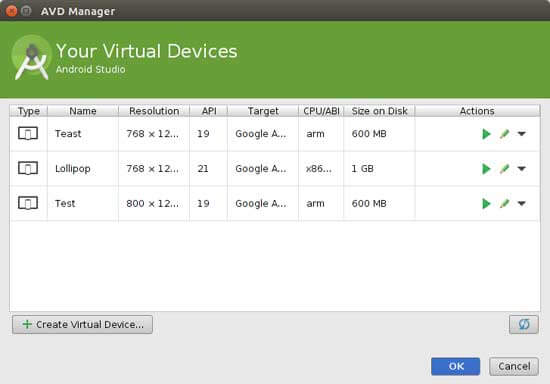Open more actions dropdown for Lollipop

pos(522,169)
